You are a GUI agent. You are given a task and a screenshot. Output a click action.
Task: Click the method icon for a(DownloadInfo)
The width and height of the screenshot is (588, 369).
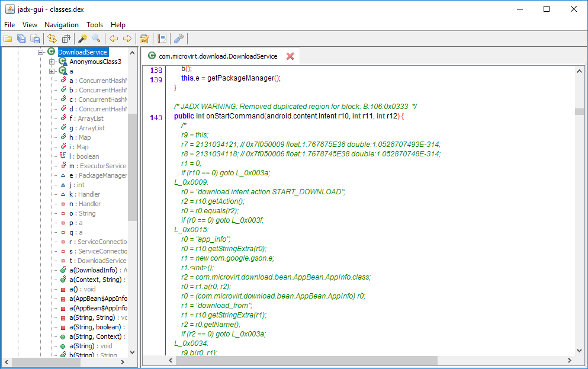click(x=63, y=270)
